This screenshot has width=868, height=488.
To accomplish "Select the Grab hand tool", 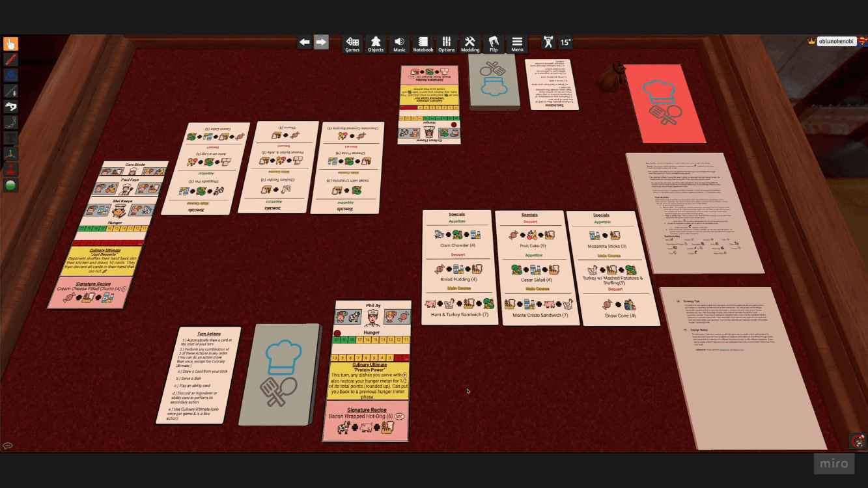I will click(10, 44).
